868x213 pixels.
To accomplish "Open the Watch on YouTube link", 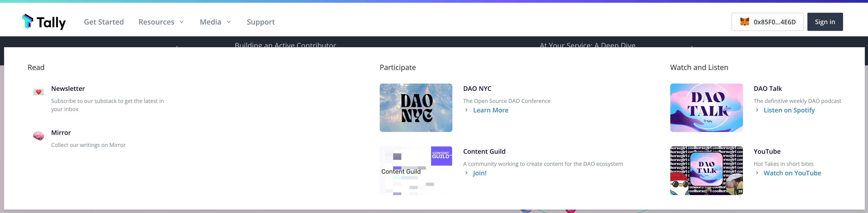I will [x=792, y=173].
